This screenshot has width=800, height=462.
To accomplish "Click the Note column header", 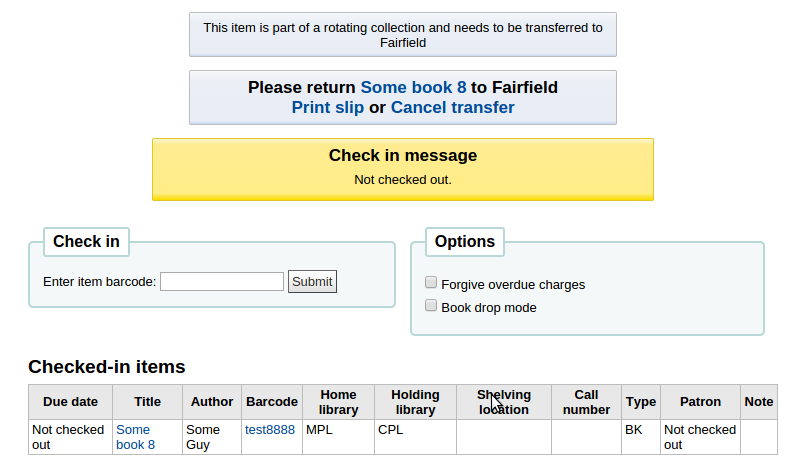I will [759, 402].
